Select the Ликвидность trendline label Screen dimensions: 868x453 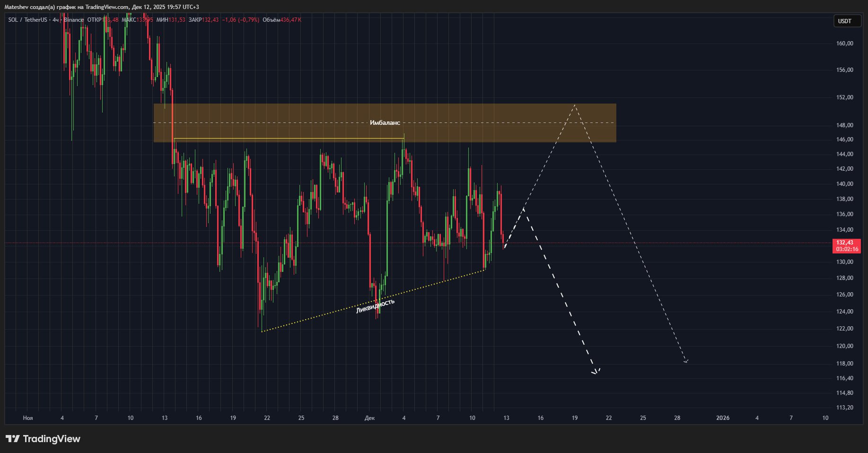[375, 306]
